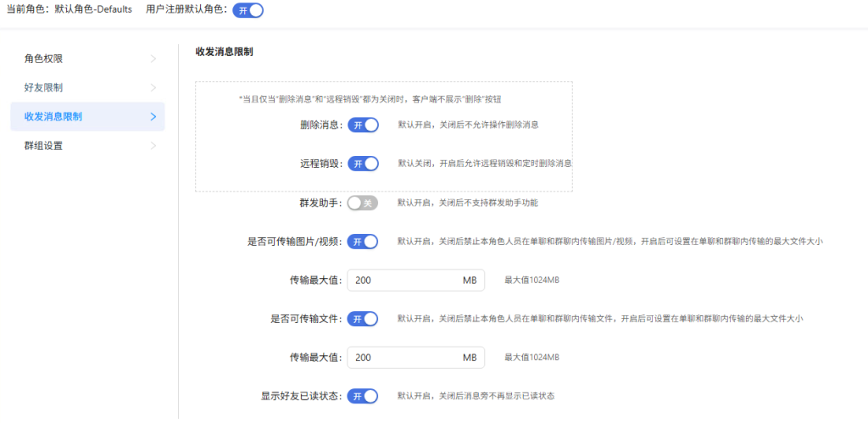868x423 pixels.
Task: Click the 收发消息限制 section heading
Action: click(x=224, y=52)
